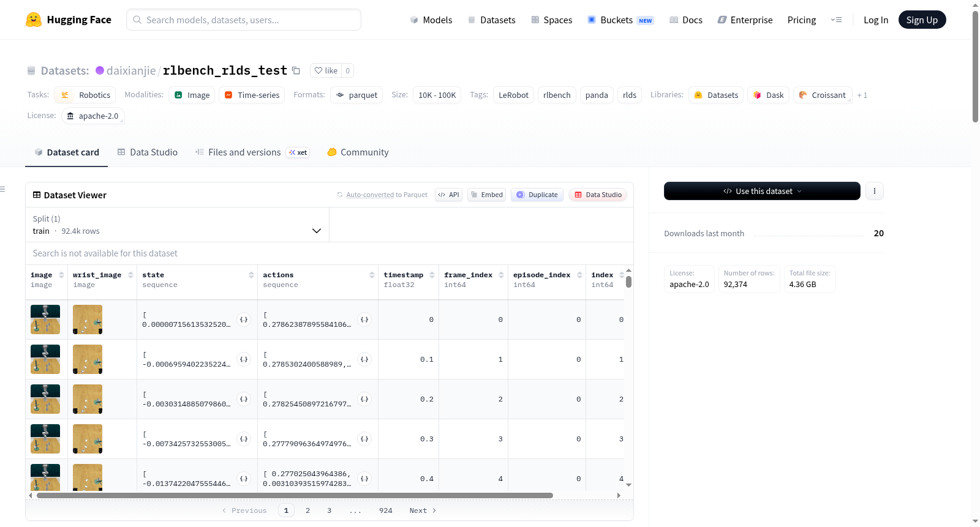Click the Duplicate button

[537, 195]
